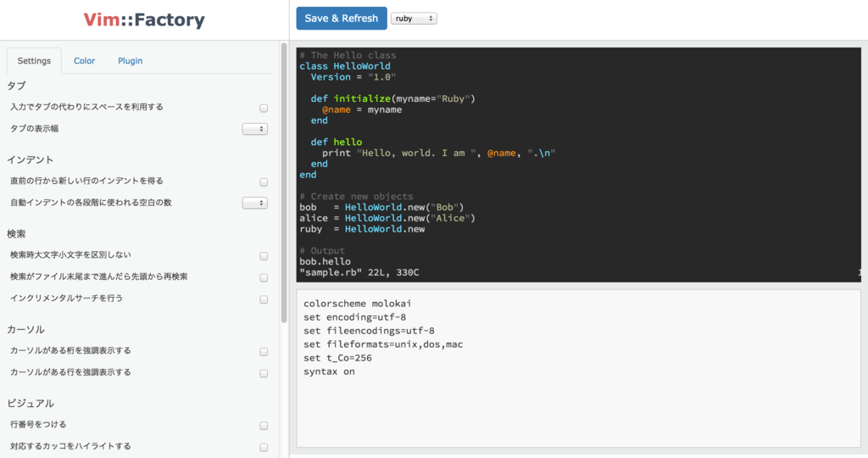Toggle 検索時大文字小文字を区別しない checkbox
This screenshot has width=868, height=458.
264,256
